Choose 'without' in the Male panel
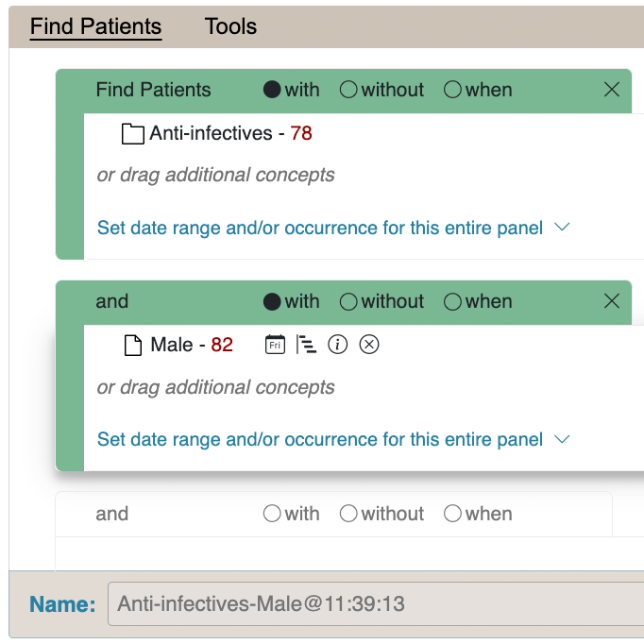Viewport: 644px width, 644px height. (348, 301)
